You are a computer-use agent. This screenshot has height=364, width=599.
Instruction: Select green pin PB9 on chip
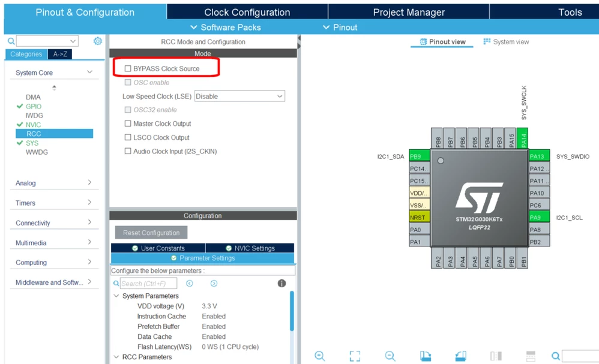(419, 157)
